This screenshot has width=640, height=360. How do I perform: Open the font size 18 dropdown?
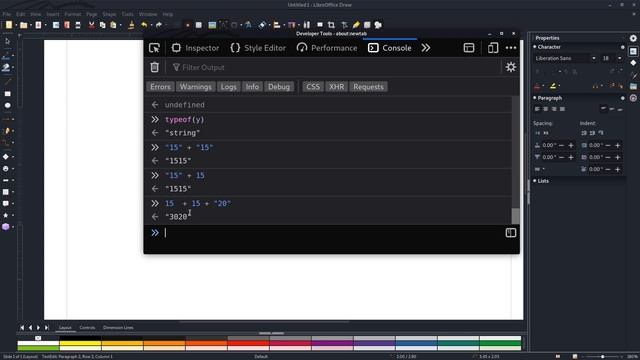coord(620,58)
